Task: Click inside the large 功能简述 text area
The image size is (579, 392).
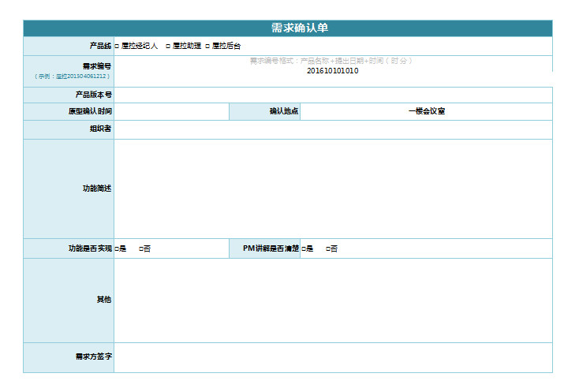Action: click(x=333, y=189)
